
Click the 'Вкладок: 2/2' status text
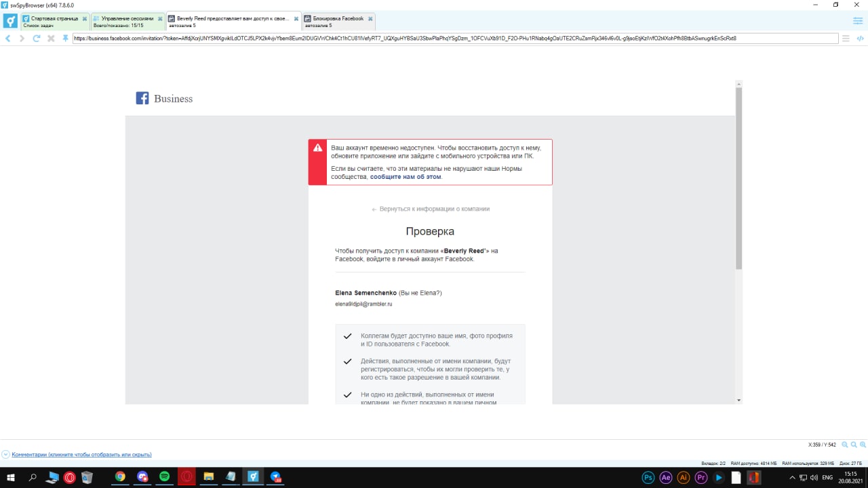(x=713, y=463)
